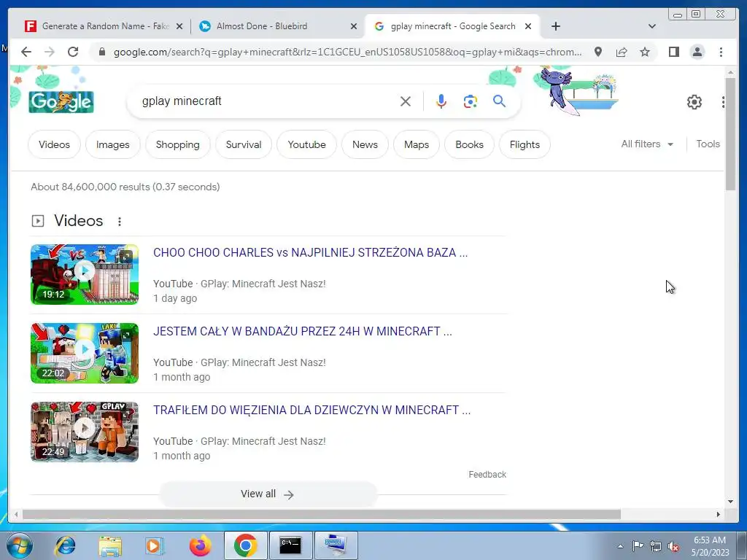Open the command prompt taskbar item

[290, 545]
